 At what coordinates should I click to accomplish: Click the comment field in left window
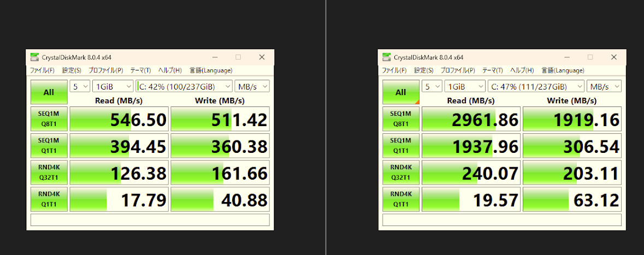point(150,220)
